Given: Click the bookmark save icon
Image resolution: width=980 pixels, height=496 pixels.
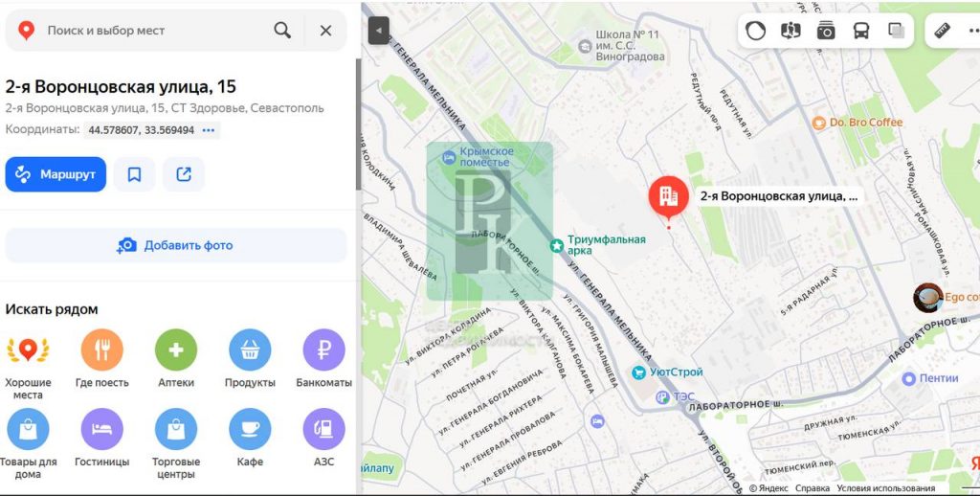Looking at the screenshot, I should pos(134,174).
